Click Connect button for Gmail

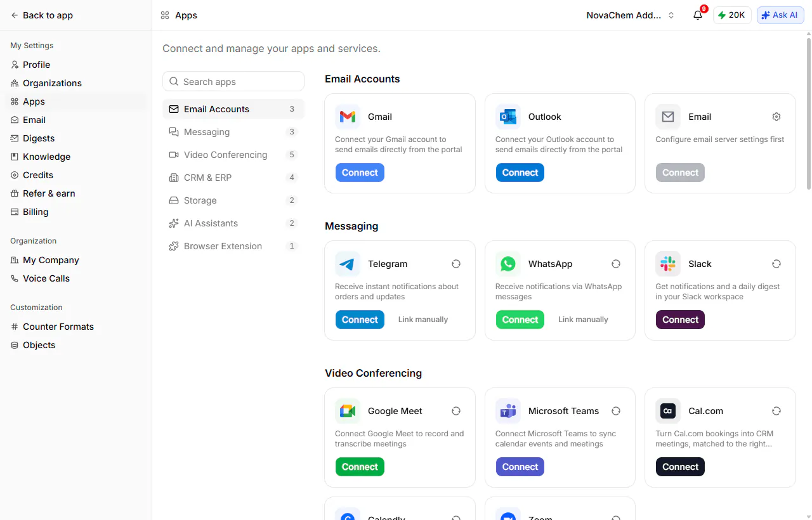point(360,172)
